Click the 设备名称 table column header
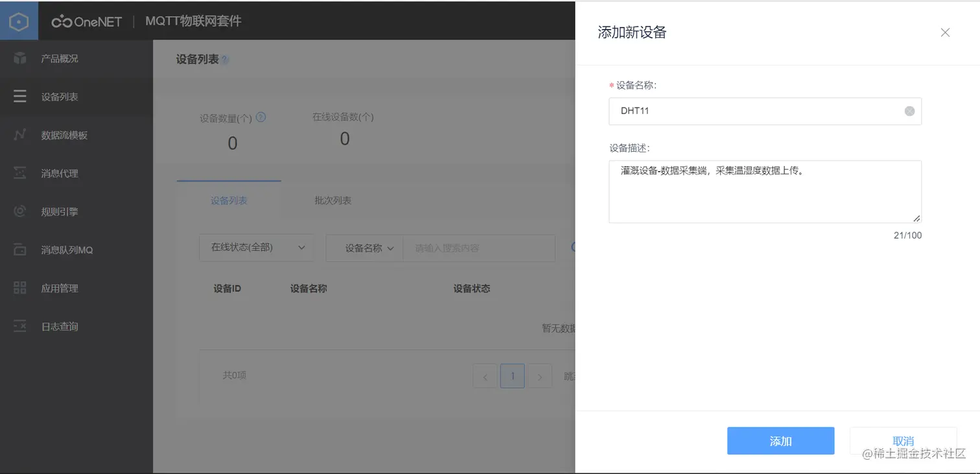 click(x=309, y=289)
